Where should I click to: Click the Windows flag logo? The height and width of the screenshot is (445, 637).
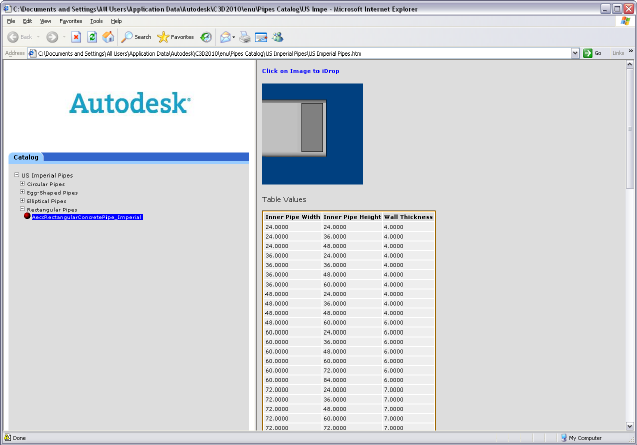click(625, 21)
